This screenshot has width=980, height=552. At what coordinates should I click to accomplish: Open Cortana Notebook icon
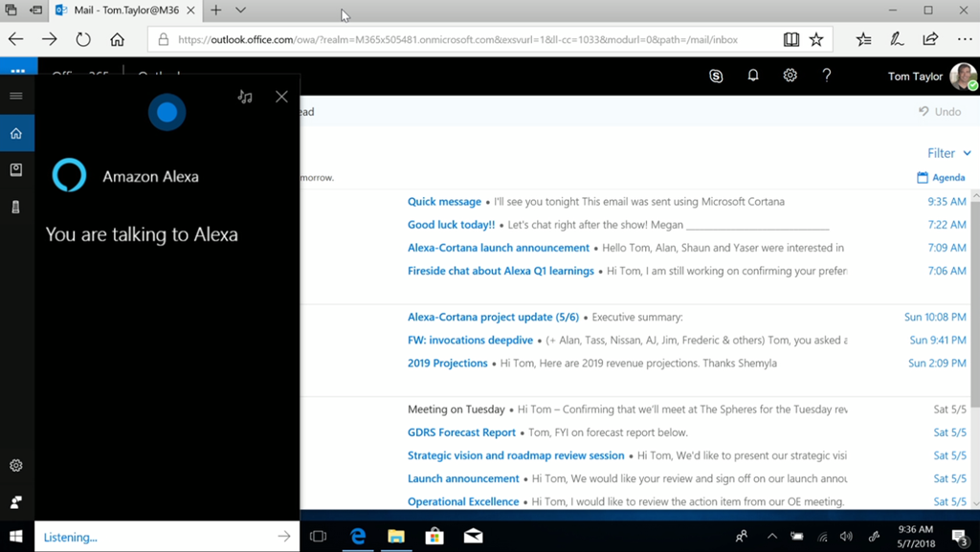point(16,170)
